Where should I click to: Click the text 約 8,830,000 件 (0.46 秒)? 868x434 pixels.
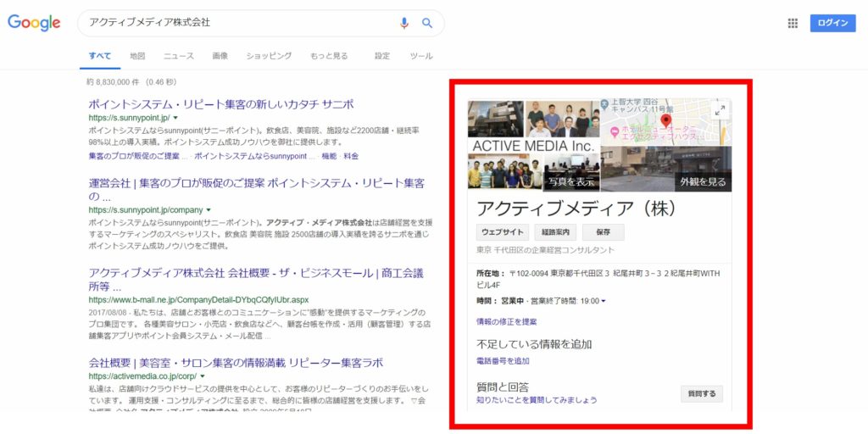coord(131,82)
